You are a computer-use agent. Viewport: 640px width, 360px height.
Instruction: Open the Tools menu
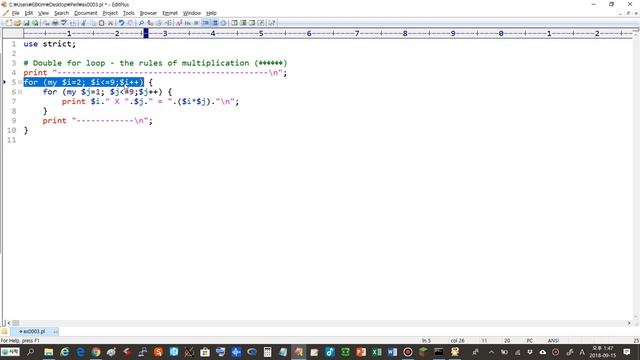pos(129,13)
